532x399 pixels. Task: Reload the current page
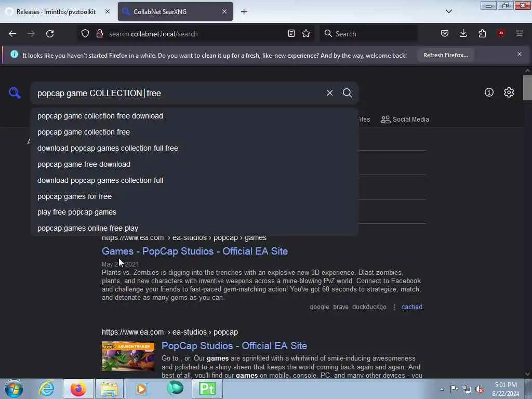point(50,34)
